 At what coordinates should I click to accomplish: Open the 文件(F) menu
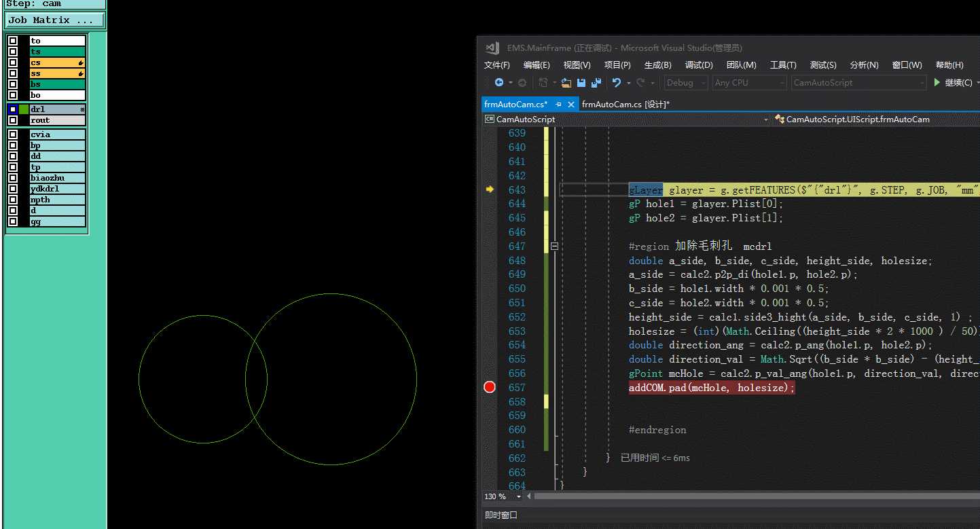497,65
